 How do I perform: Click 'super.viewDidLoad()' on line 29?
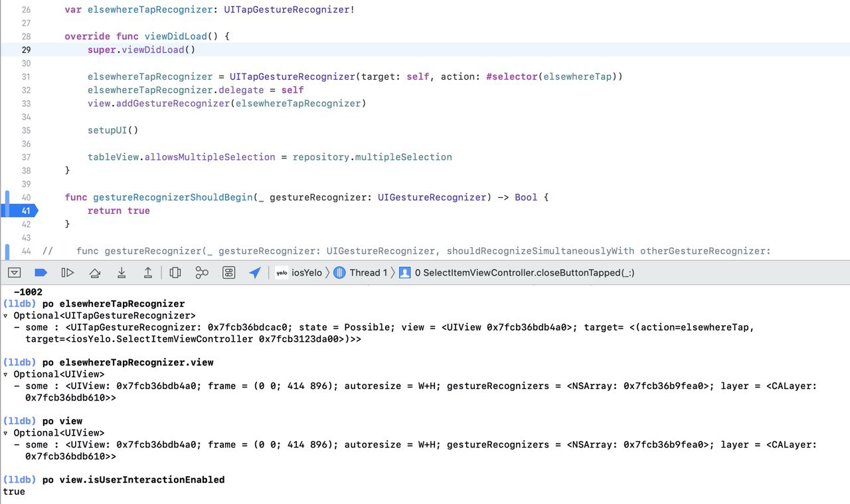click(x=141, y=50)
